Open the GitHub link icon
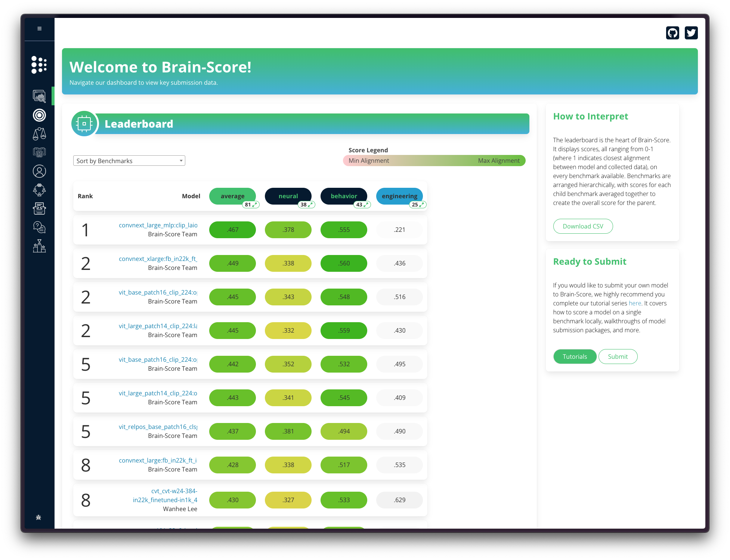This screenshot has height=560, width=730. [x=672, y=33]
